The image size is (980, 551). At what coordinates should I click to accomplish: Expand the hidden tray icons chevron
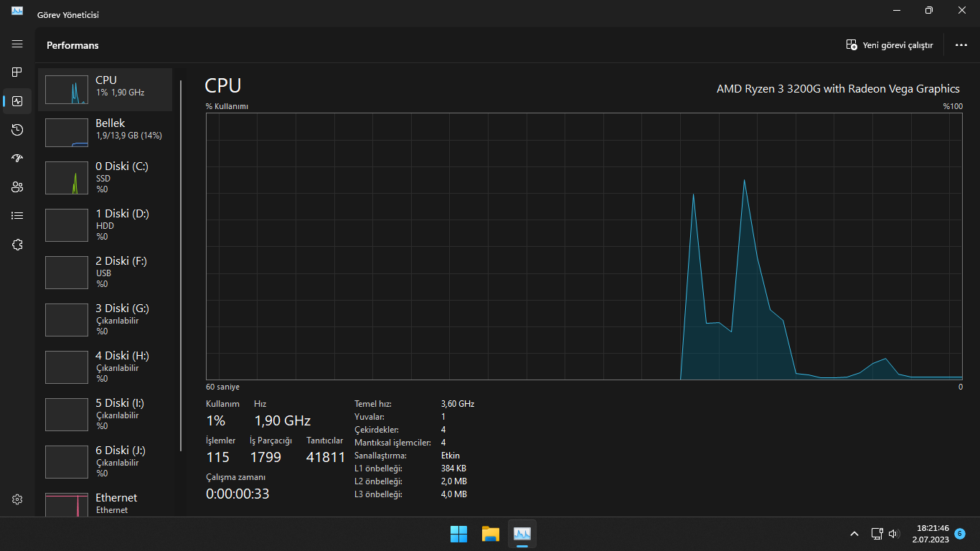(x=854, y=534)
